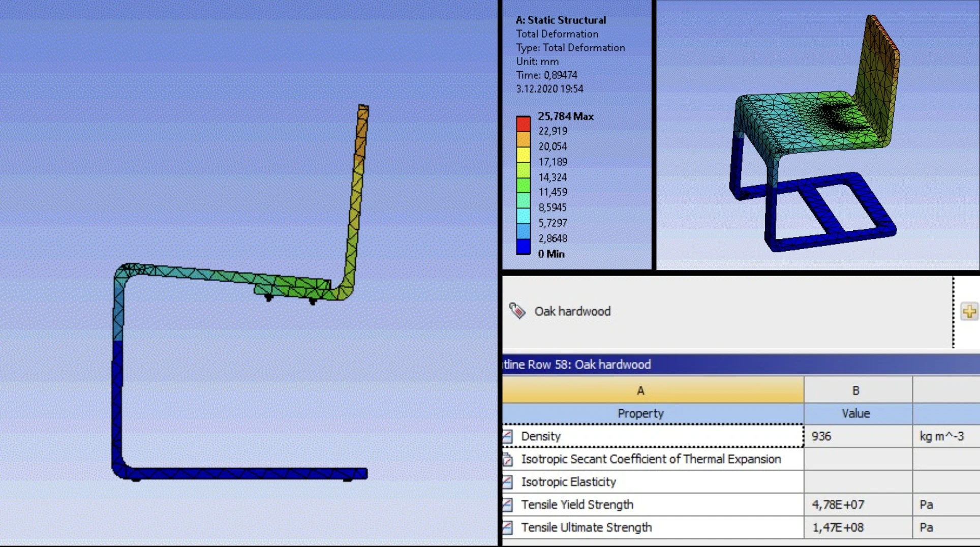Click the 14,324 legend value
980x547 pixels.
click(553, 177)
